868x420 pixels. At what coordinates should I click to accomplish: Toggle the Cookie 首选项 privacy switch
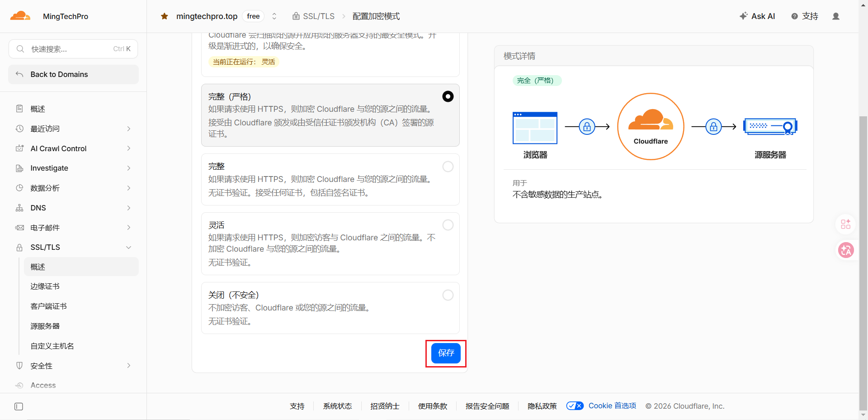(x=575, y=406)
